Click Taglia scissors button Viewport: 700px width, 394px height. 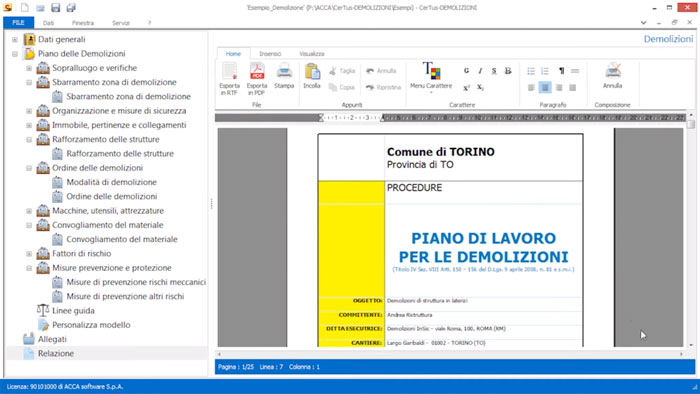tap(342, 71)
